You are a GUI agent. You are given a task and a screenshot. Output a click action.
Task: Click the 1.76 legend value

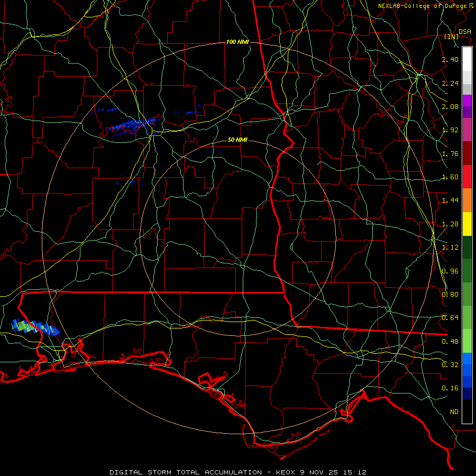point(450,153)
